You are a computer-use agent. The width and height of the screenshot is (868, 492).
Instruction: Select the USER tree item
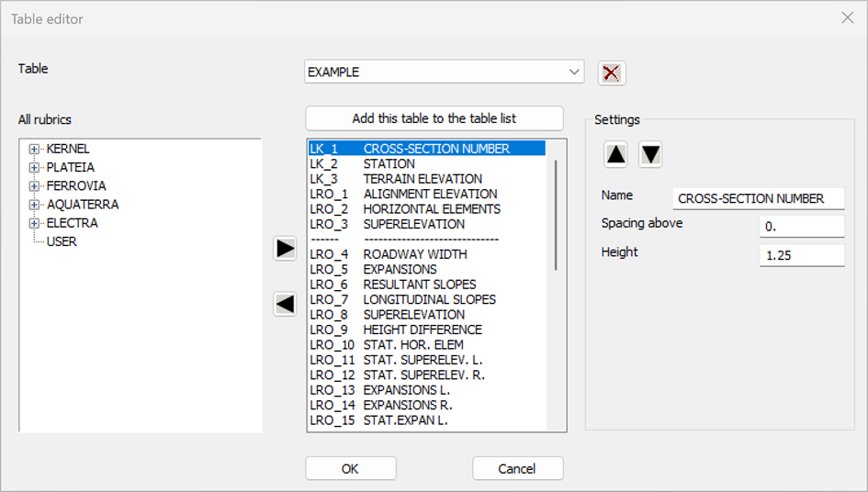pos(62,241)
